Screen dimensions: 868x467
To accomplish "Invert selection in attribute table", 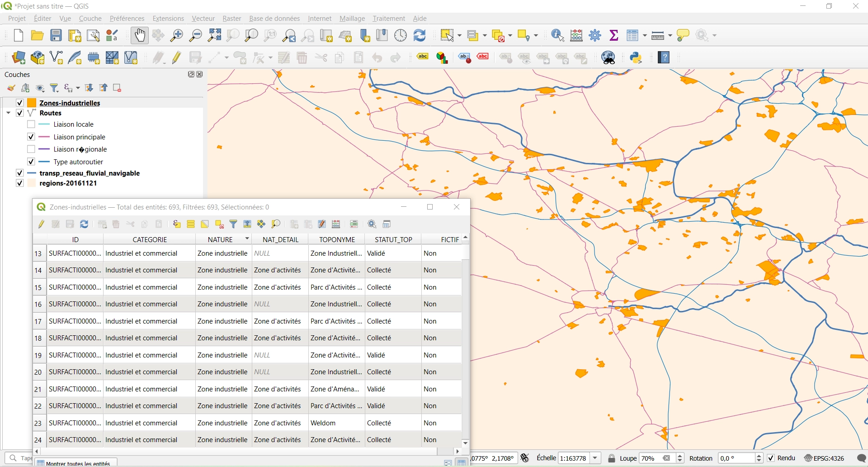I will [x=205, y=224].
